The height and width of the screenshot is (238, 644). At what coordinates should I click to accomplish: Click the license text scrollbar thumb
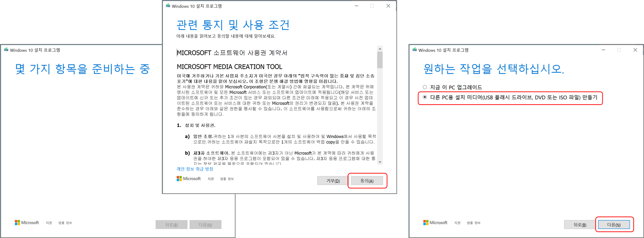(x=380, y=60)
